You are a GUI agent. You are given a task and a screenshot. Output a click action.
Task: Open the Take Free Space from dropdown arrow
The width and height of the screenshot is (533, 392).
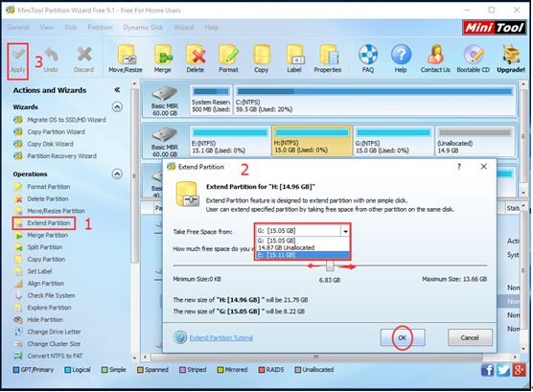(345, 231)
